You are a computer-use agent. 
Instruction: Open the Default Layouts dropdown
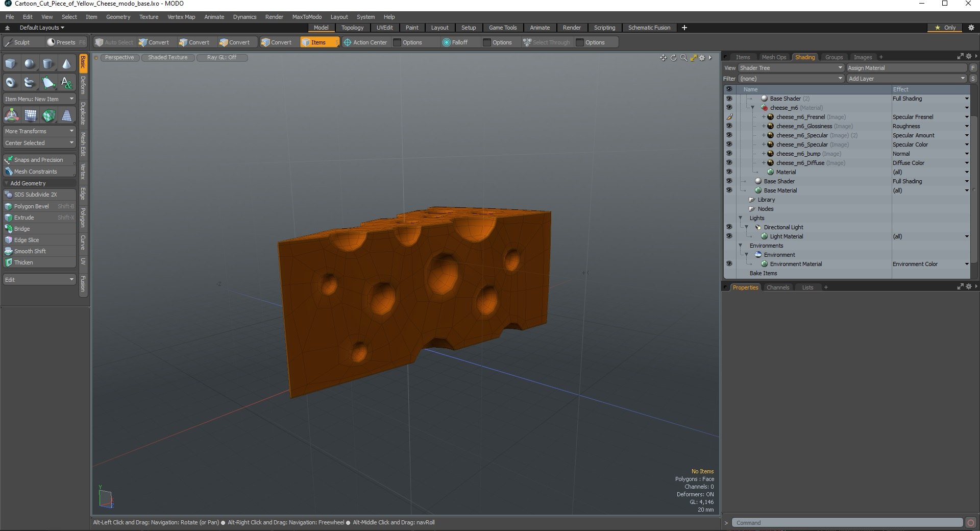[x=42, y=28]
